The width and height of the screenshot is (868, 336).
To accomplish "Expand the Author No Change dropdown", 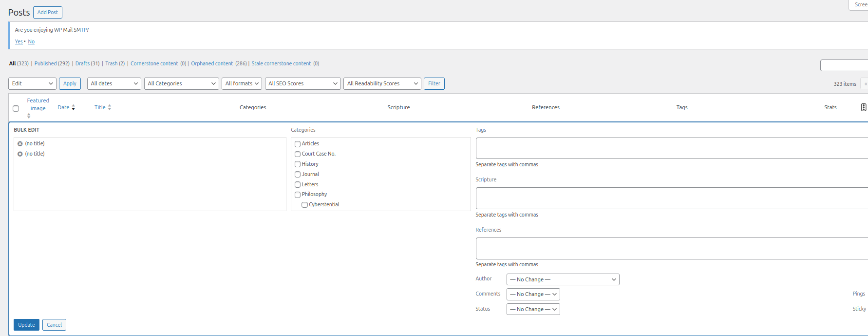I will click(x=563, y=279).
